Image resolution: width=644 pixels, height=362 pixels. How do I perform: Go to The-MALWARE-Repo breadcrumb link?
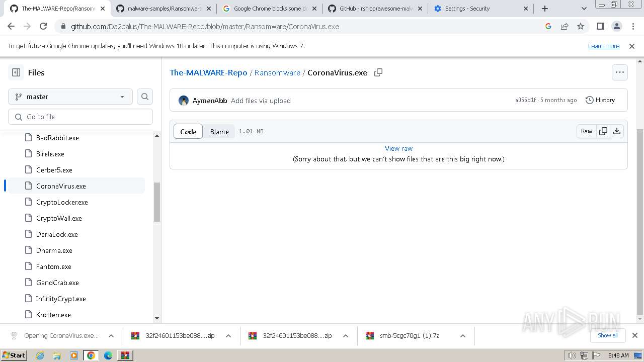pos(208,72)
